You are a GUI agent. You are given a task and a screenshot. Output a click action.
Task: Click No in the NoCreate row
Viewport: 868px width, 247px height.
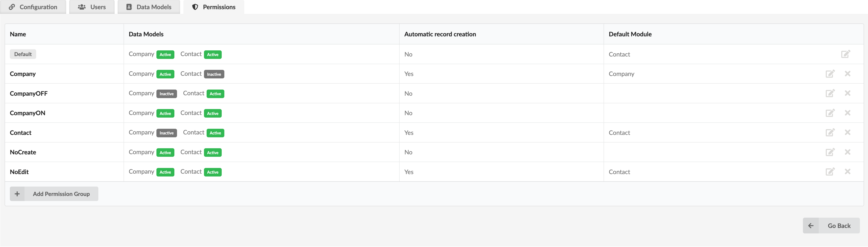point(408,152)
